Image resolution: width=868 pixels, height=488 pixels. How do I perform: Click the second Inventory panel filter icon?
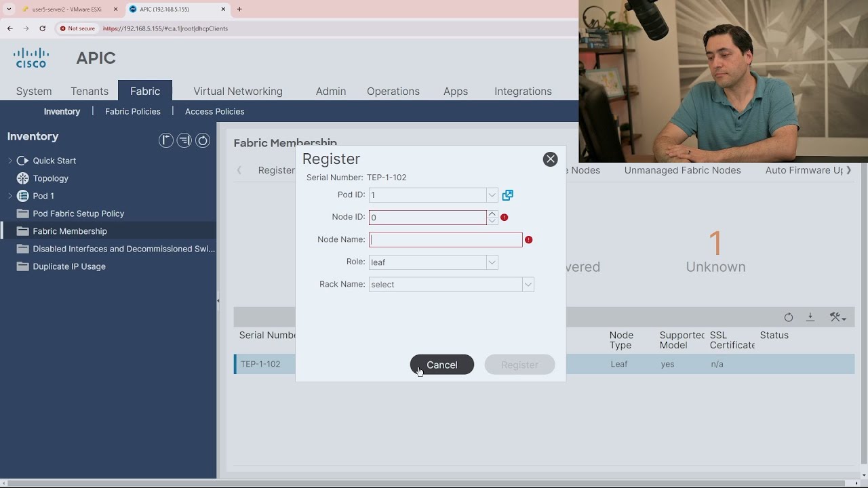(184, 140)
